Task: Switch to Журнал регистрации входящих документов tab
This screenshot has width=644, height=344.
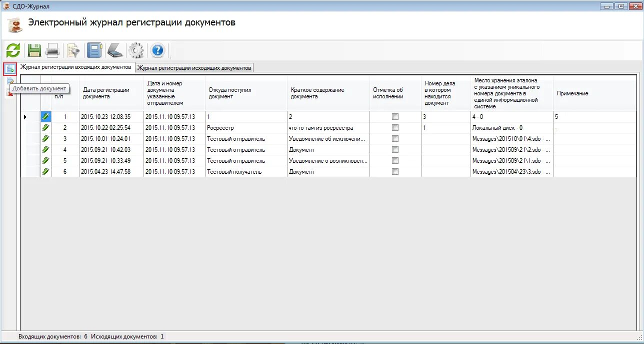Action: [x=76, y=67]
